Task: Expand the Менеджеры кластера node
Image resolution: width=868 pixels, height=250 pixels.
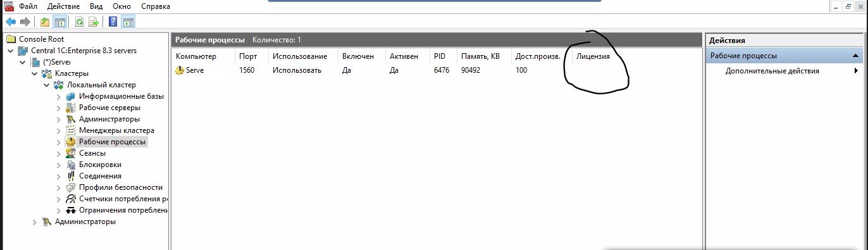Action: tap(59, 130)
